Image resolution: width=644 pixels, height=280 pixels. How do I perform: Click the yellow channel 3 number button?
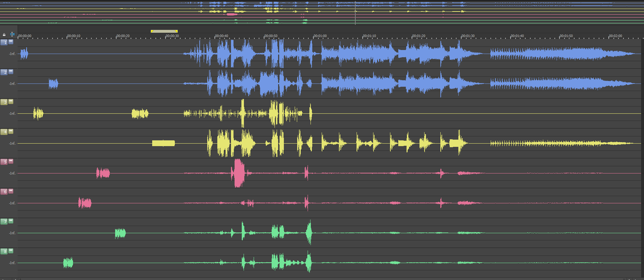4,102
